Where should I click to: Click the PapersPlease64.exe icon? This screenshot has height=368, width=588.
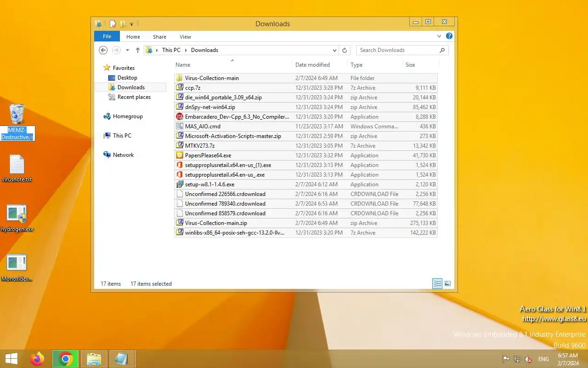click(180, 155)
